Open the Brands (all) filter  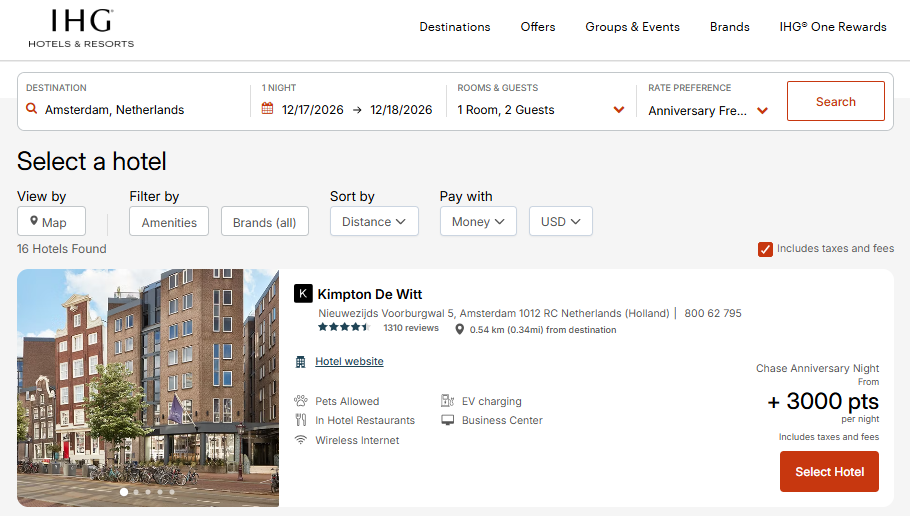[265, 221]
